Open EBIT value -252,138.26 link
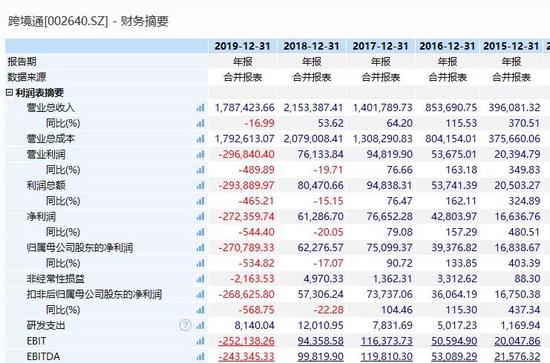Viewport: 550px width, 363px height. pos(246,341)
